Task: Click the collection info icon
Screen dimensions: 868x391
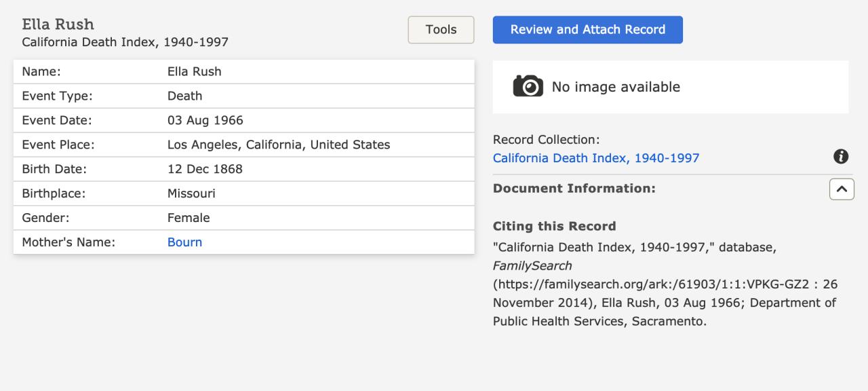Action: point(840,157)
